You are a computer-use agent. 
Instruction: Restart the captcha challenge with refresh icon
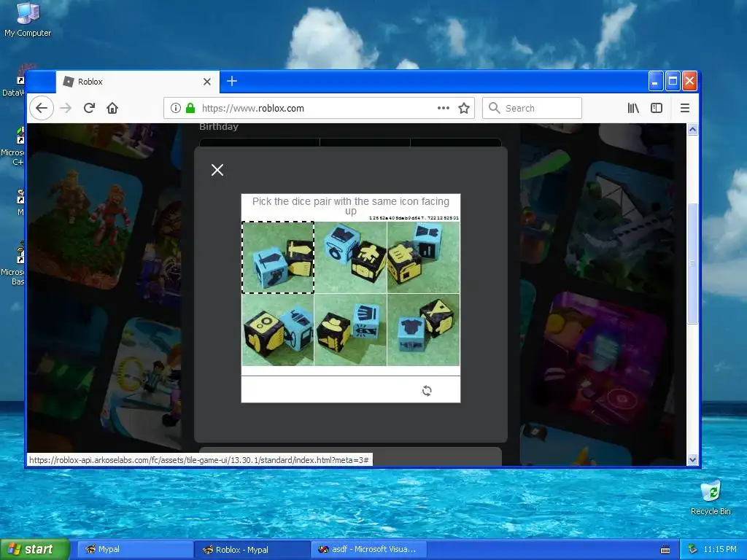tap(427, 391)
